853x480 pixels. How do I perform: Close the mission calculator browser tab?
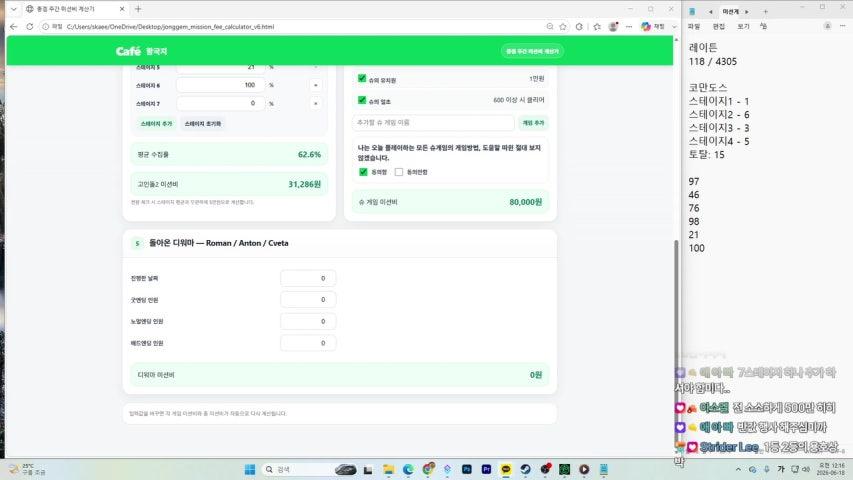pos(122,9)
